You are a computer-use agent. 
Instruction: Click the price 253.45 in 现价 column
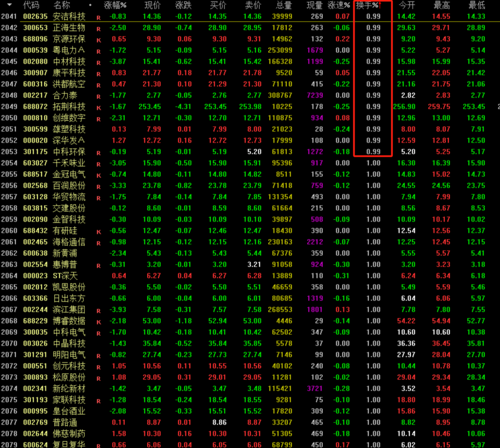click(150, 106)
